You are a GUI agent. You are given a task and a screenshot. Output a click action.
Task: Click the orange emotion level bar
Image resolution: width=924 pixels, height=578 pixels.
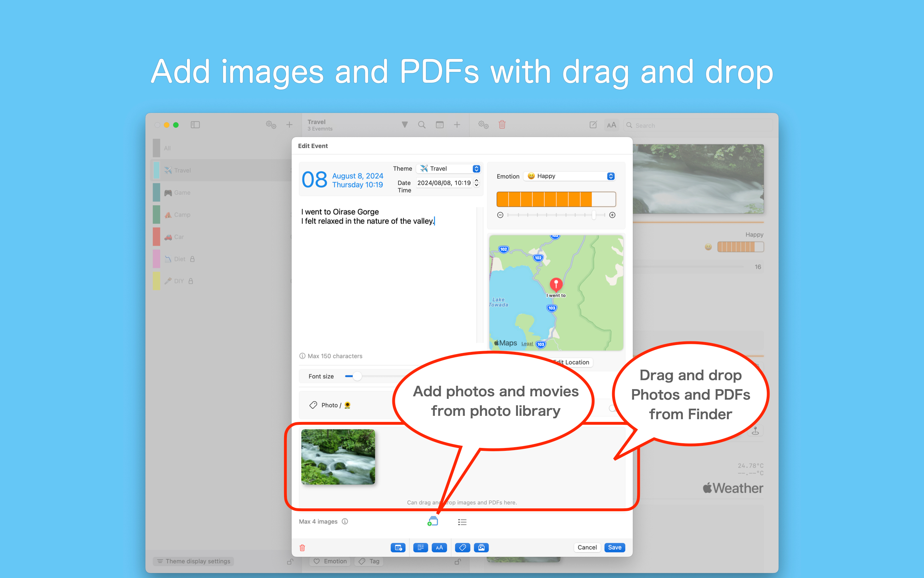click(556, 199)
